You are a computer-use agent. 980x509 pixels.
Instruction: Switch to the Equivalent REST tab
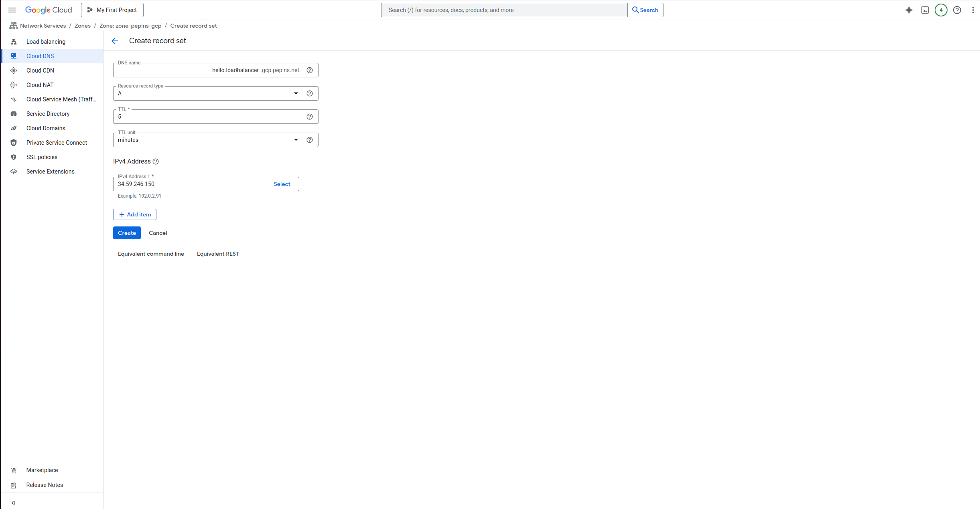point(218,253)
